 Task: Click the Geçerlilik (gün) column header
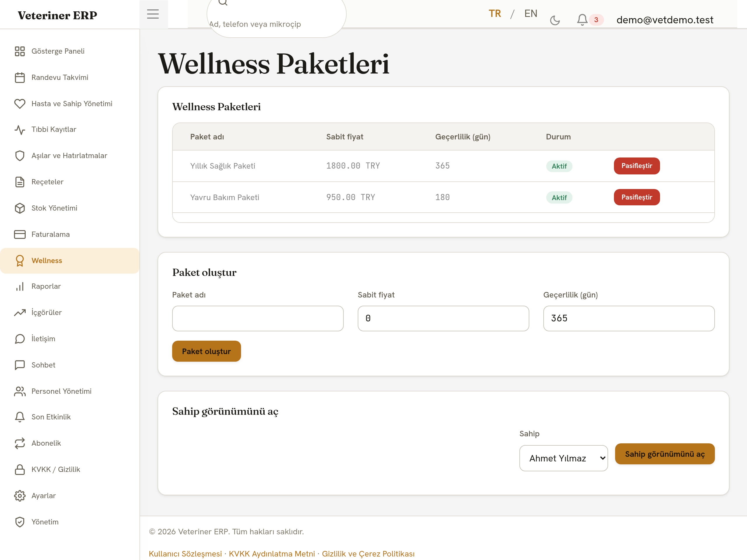pos(463,137)
